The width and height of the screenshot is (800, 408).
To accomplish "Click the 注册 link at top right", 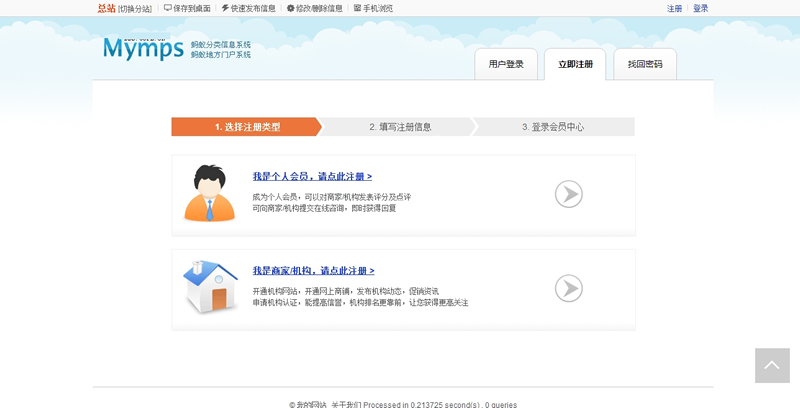I will 675,8.
